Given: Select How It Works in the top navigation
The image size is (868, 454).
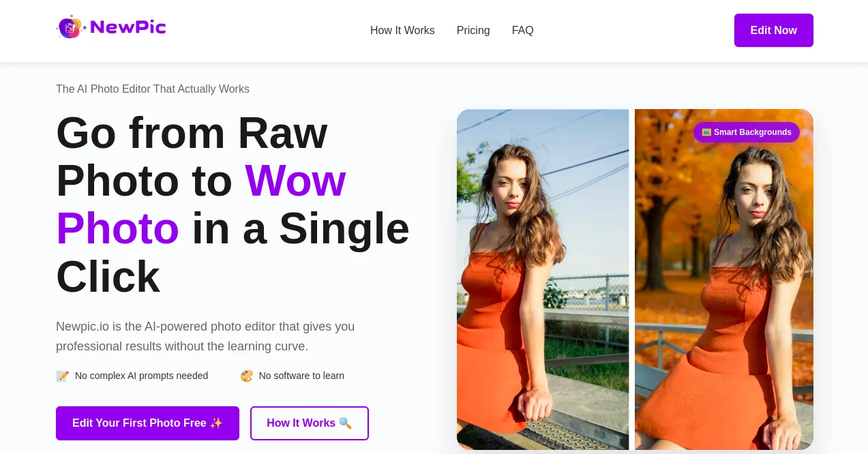Looking at the screenshot, I should [x=402, y=30].
